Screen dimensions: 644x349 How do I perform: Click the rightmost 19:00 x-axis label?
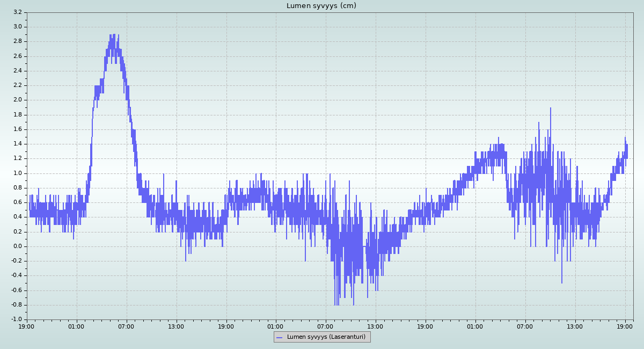pyautogui.click(x=625, y=326)
